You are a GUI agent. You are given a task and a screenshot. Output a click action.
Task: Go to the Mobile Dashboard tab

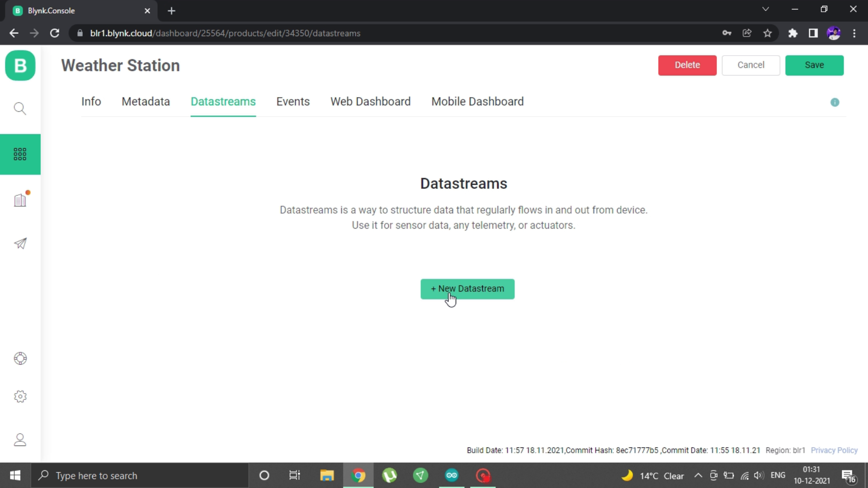click(x=477, y=102)
